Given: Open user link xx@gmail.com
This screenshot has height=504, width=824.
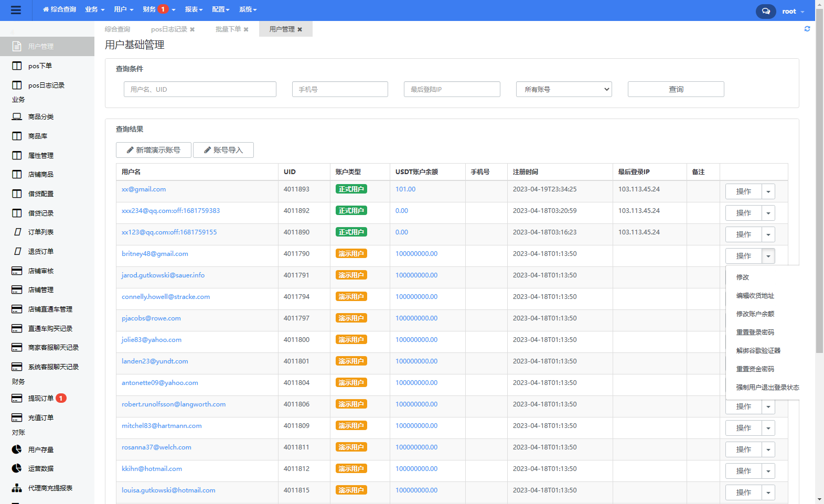Looking at the screenshot, I should (x=144, y=189).
